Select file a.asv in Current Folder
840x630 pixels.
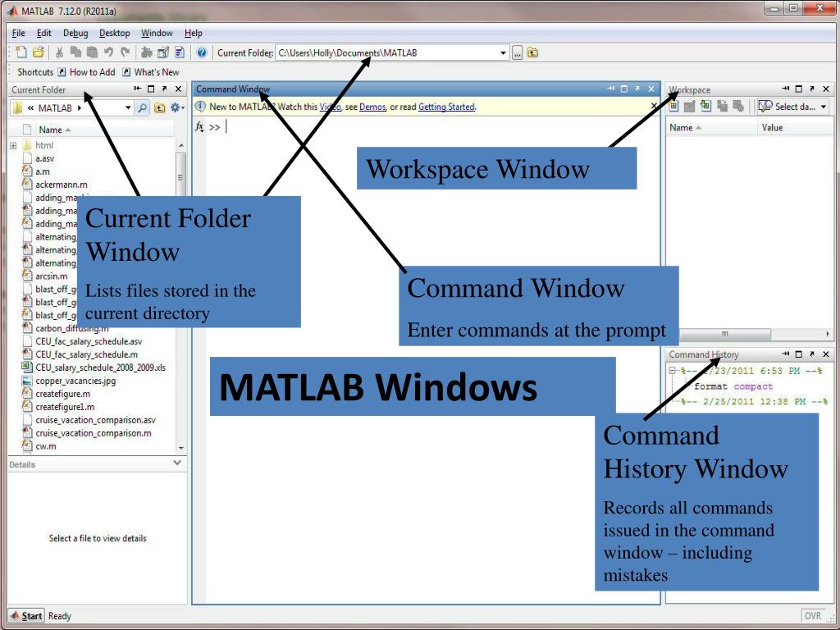tap(44, 158)
